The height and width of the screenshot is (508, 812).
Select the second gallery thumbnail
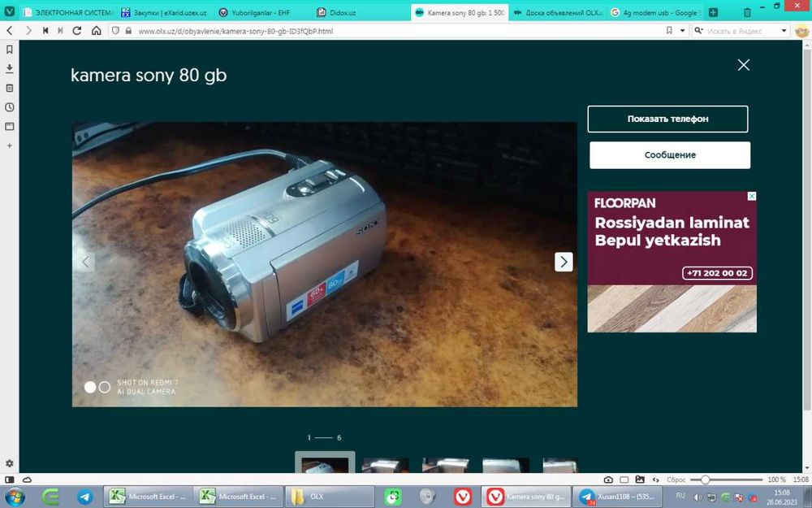point(385,465)
